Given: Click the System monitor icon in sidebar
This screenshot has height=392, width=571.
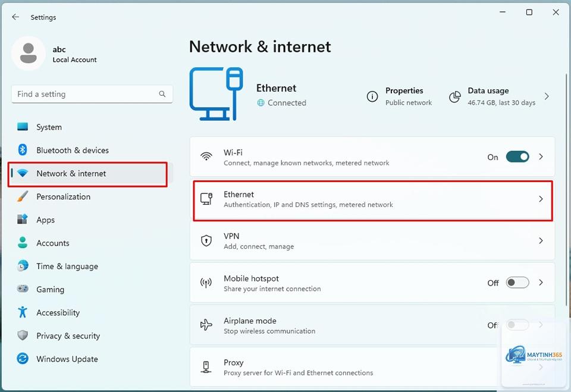Looking at the screenshot, I should pyautogui.click(x=23, y=127).
